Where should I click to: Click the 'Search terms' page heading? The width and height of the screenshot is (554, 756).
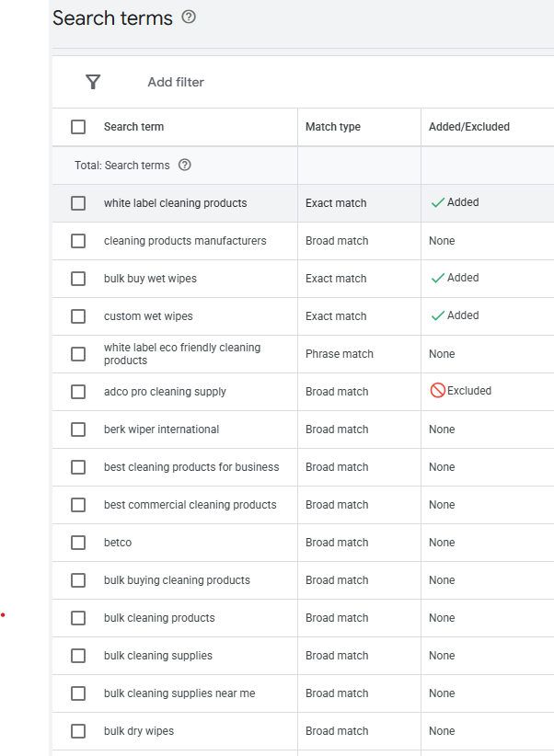pos(112,18)
